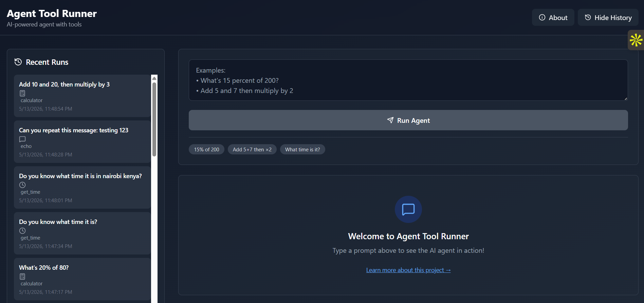
Task: Click the 'AI-powered agent with tools' subtitle
Action: click(x=44, y=24)
